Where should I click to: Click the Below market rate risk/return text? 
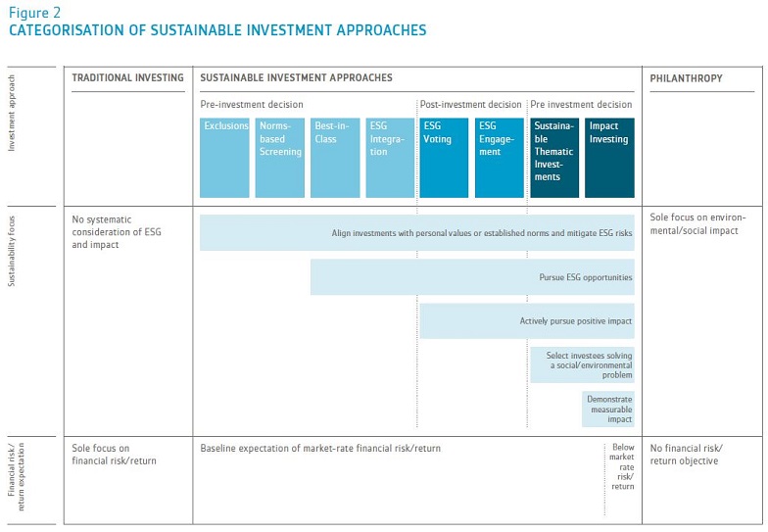(622, 466)
